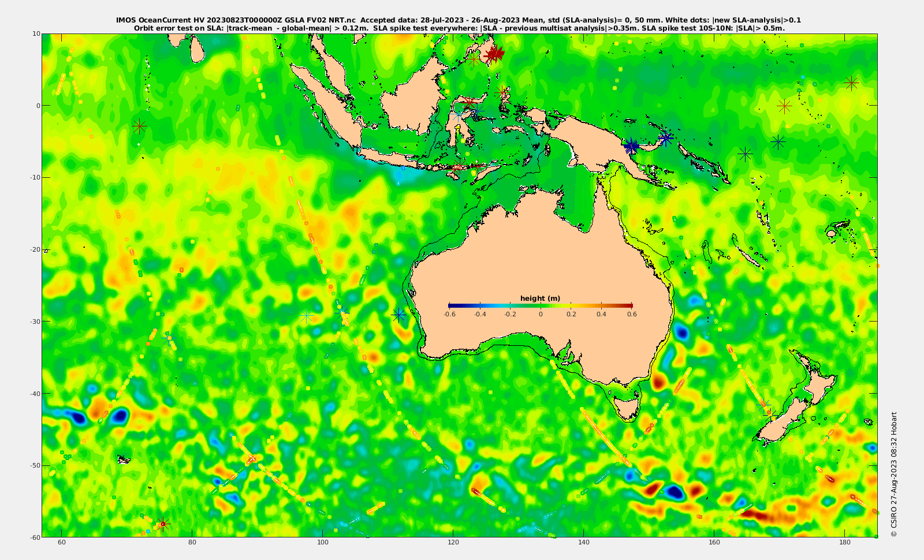
Task: Click the red-green asterisk near 72°E, 3°S
Action: click(139, 126)
